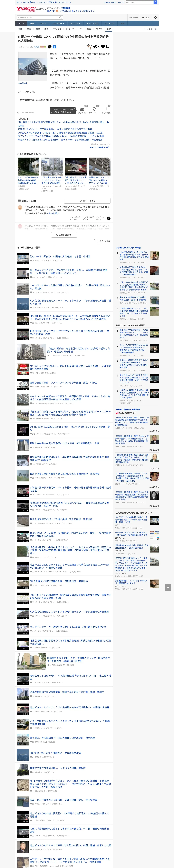
Task: Open マイページ link
Action: (x=133, y=18)
